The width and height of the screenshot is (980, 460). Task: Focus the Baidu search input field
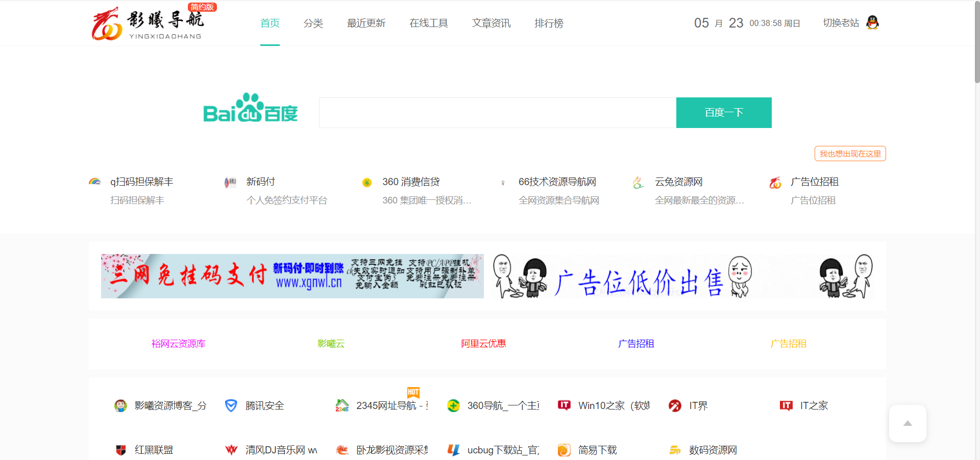point(498,113)
